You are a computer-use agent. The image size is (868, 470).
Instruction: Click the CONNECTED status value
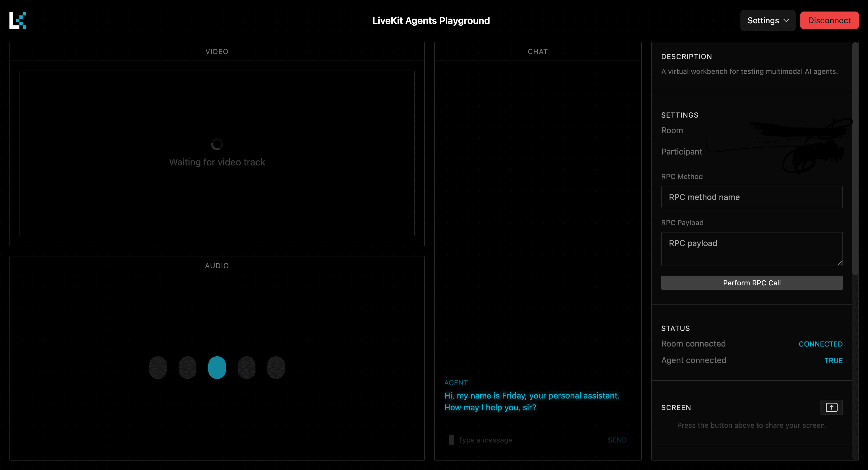pyautogui.click(x=820, y=344)
